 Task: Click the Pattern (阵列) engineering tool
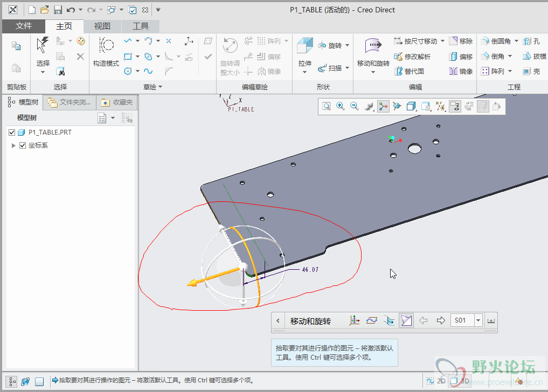tap(493, 72)
